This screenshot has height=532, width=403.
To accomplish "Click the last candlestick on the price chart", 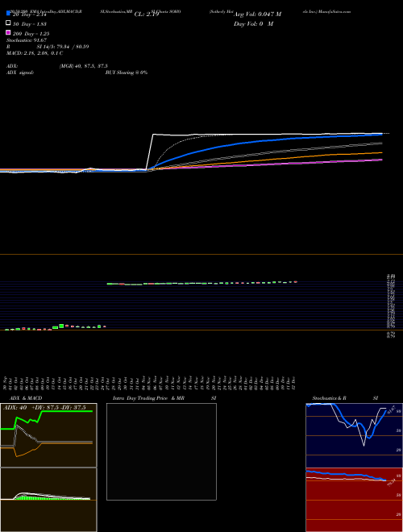I will [296, 281].
